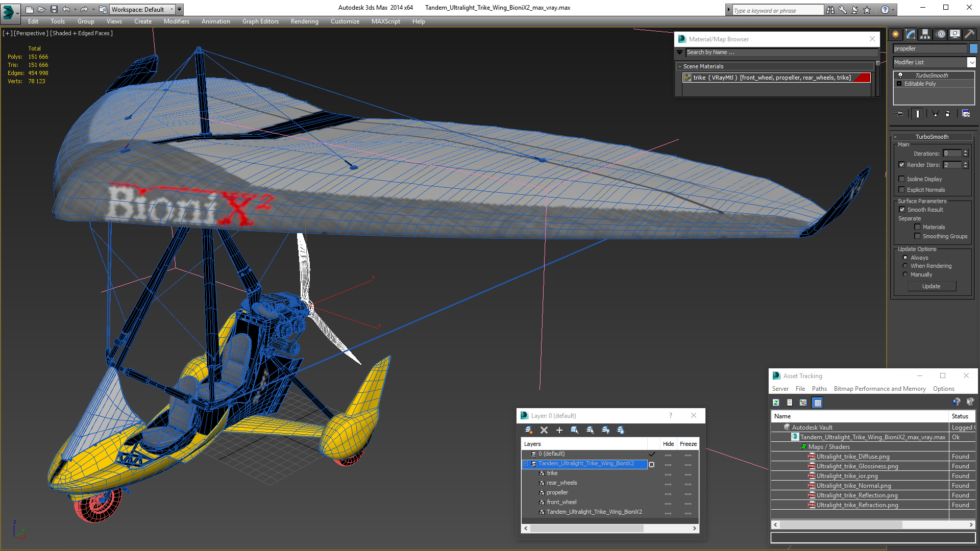Click Refresh icon in Asset Tracking
Image resolution: width=980 pixels, height=551 pixels.
coord(776,403)
